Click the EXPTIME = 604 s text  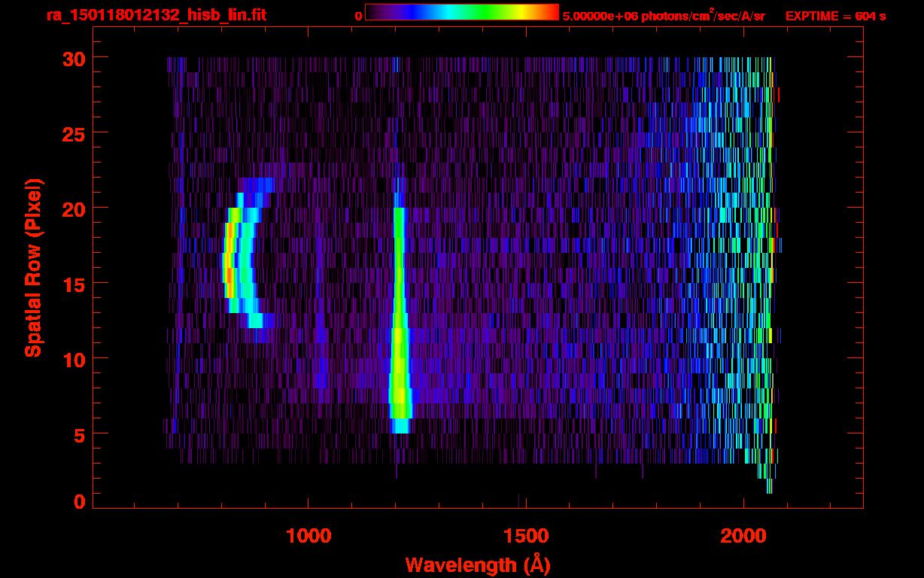click(835, 16)
